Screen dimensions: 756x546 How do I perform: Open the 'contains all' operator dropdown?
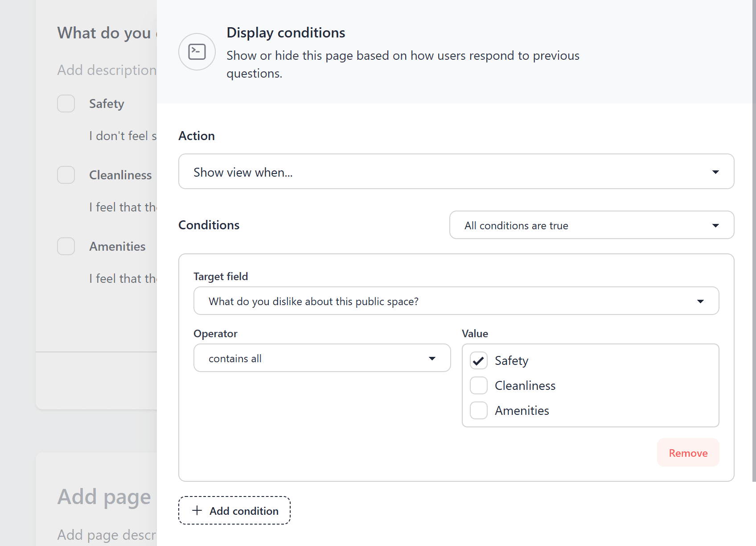click(x=322, y=358)
